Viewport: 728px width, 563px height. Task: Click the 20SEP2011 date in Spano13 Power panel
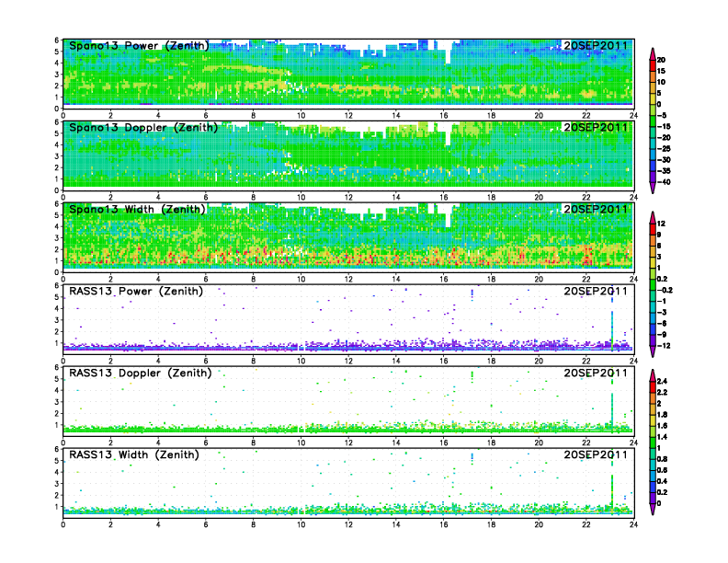click(x=597, y=45)
